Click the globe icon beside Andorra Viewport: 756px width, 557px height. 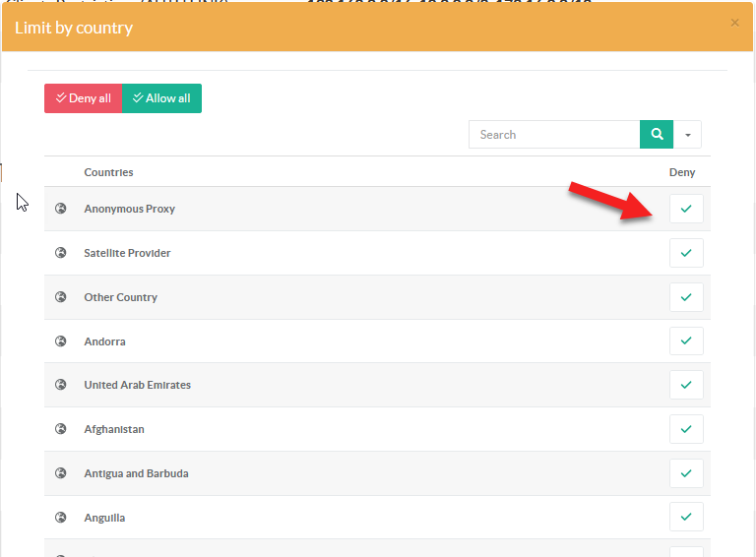pyautogui.click(x=61, y=341)
